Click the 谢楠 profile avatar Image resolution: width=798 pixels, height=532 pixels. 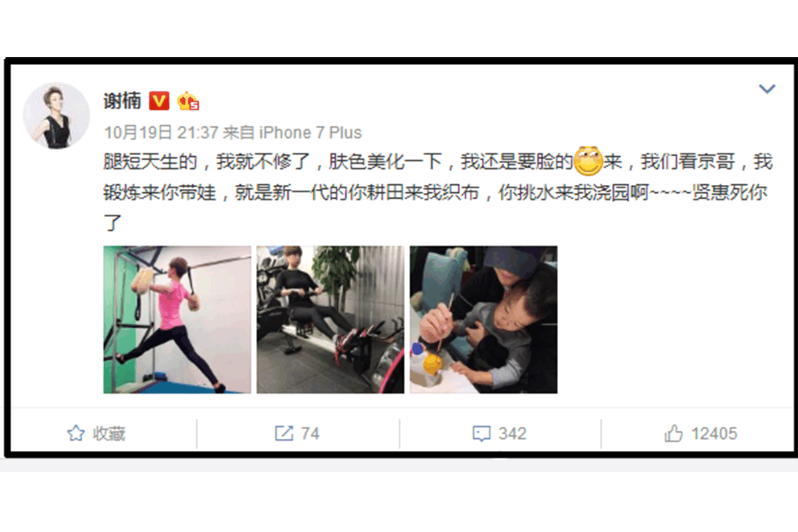57,116
